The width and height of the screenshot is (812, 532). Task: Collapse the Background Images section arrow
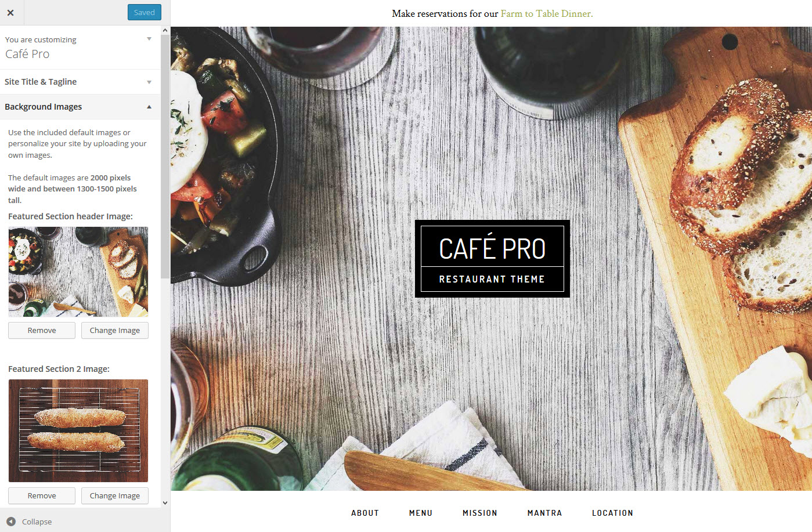(149, 107)
